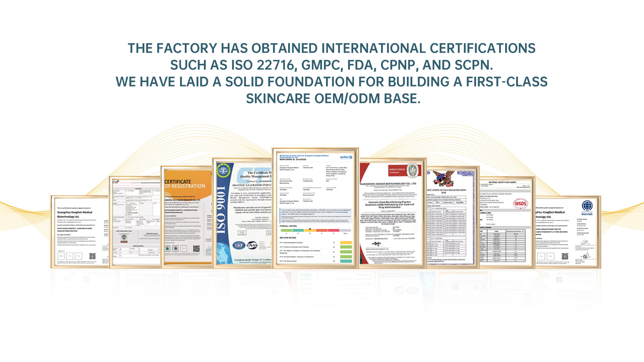Click the CNAS accreditation logo

(252, 245)
